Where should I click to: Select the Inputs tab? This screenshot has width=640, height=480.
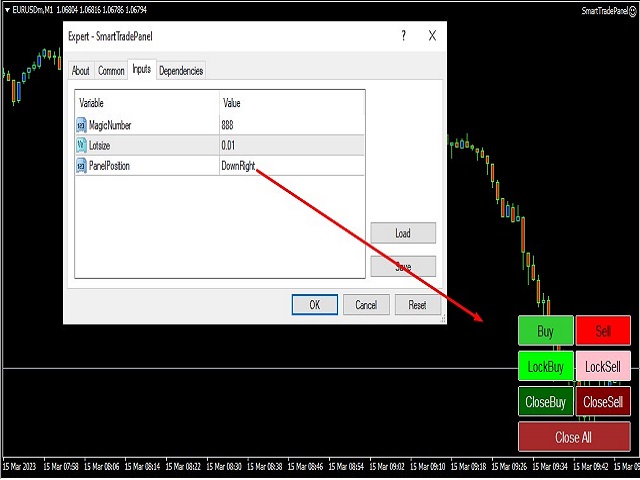coord(142,69)
